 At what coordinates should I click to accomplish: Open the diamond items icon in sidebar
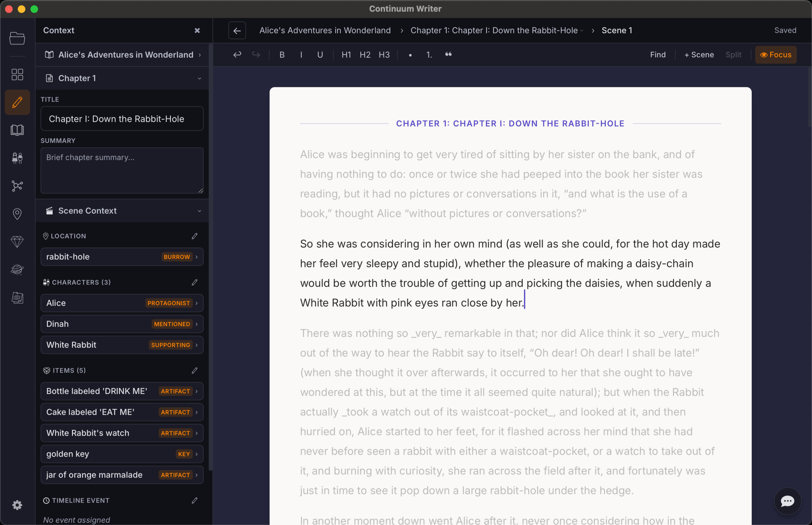[x=17, y=242]
